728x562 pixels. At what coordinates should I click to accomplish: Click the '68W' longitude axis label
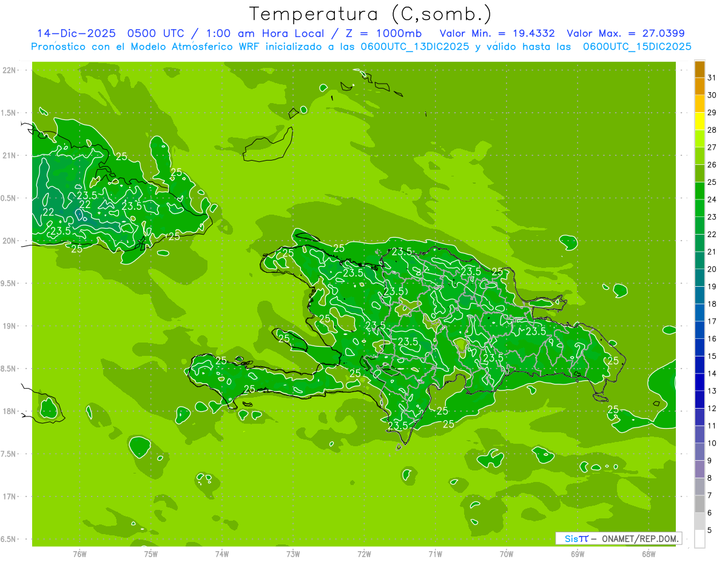point(649,554)
